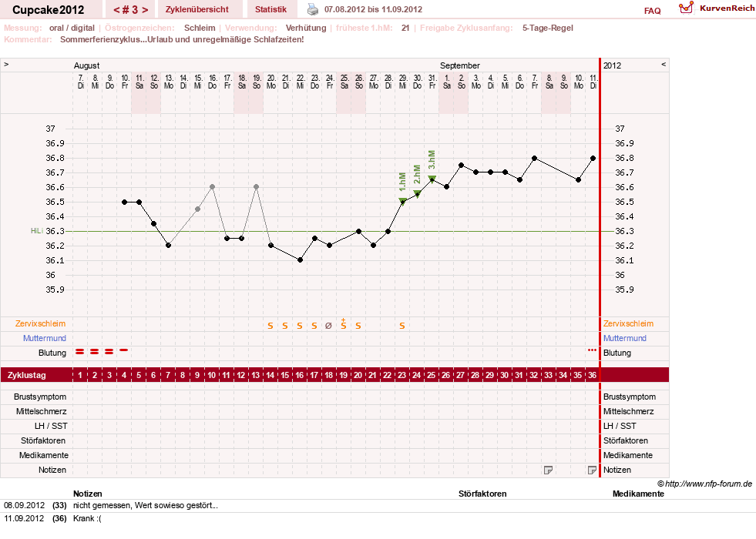Viewport: 756px width, 539px height.
Task: Go to next cycle with the right arrow
Action: [x=145, y=10]
